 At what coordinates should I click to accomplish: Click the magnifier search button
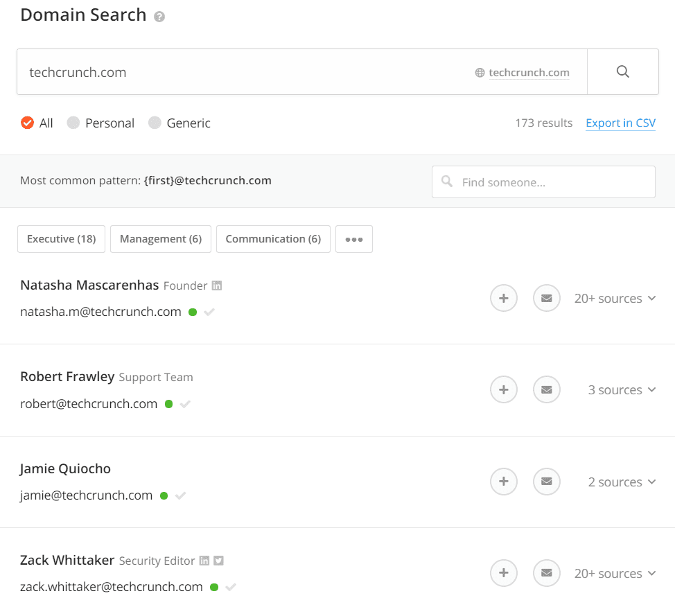622,71
